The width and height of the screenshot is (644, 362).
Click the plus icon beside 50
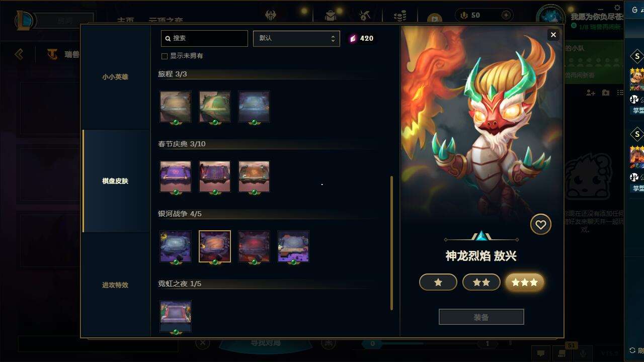506,15
